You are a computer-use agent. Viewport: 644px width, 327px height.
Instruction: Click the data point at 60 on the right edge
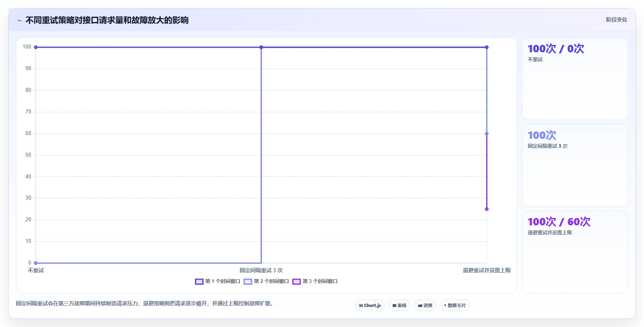[487, 133]
